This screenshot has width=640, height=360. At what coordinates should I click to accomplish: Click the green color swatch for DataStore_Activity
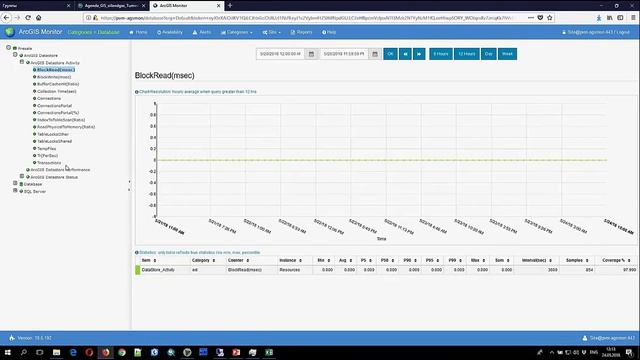pos(138,270)
